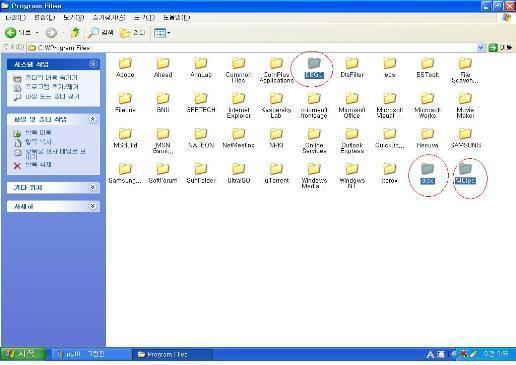
Task: Select the Outlook Express folder
Action: [352, 141]
